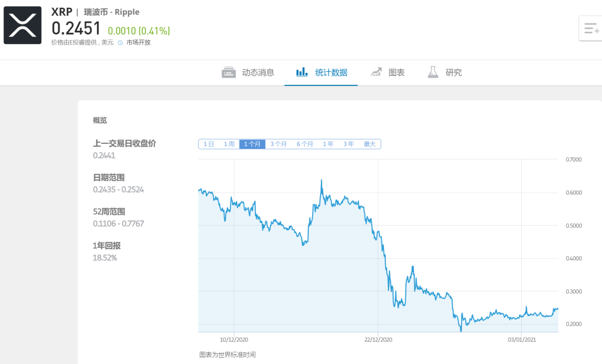Click the research flask icon beside 研究
This screenshot has width=602, height=364.
coord(432,71)
